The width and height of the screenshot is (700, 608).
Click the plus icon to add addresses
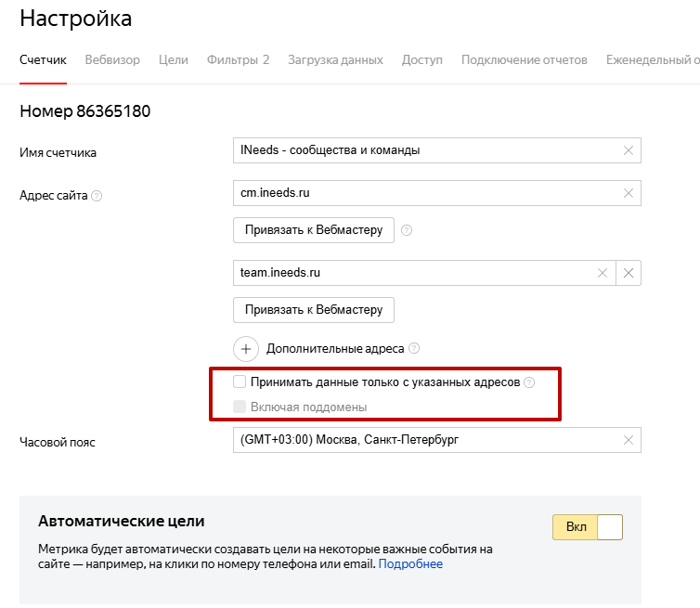(x=246, y=349)
